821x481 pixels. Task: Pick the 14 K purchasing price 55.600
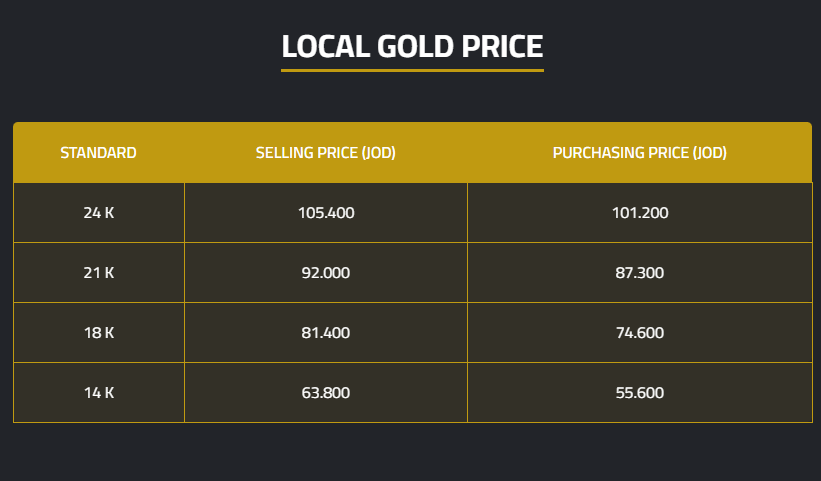[639, 393]
